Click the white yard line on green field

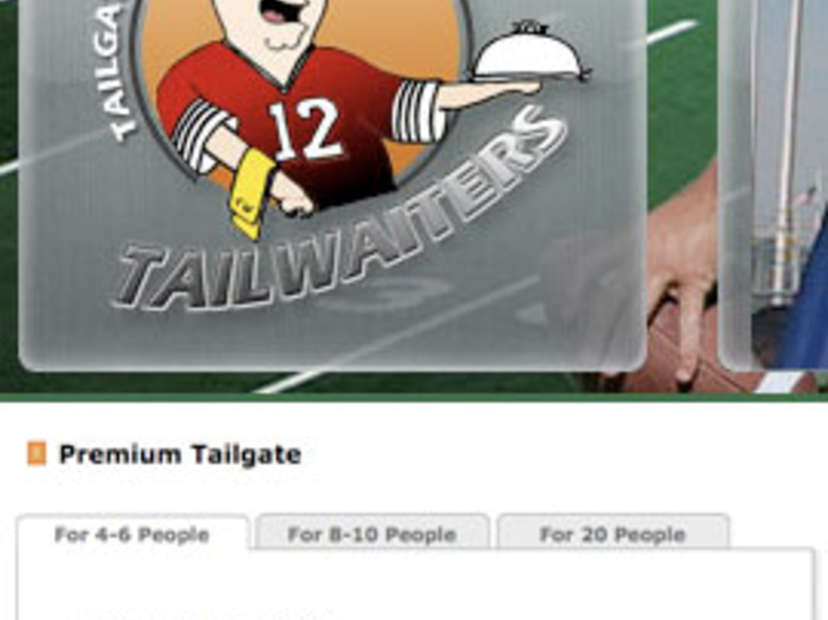[672, 31]
